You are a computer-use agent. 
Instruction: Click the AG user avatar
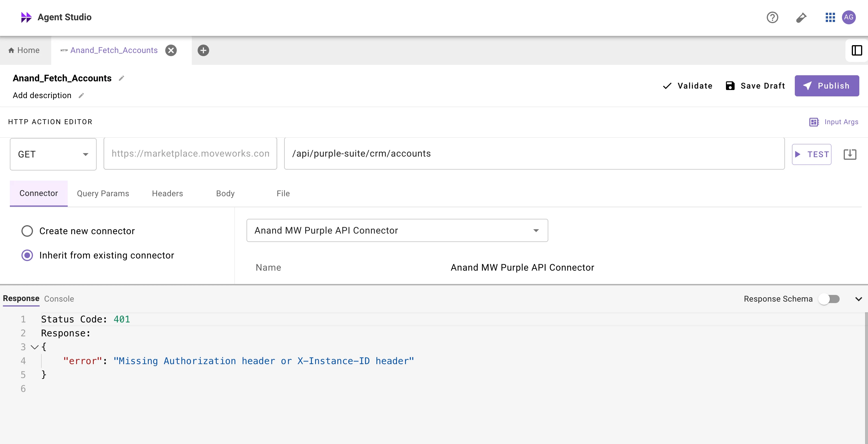[x=848, y=17]
